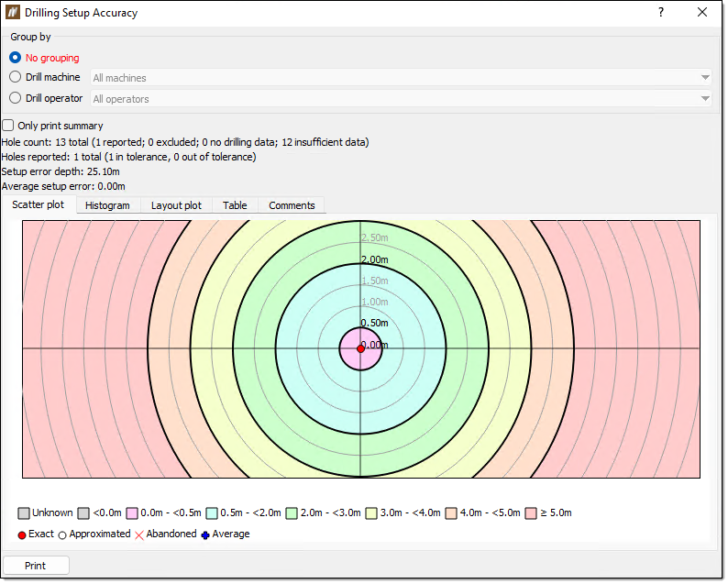Click the Approximated hollow circle legend icon
The height and width of the screenshot is (584, 728).
pos(62,536)
